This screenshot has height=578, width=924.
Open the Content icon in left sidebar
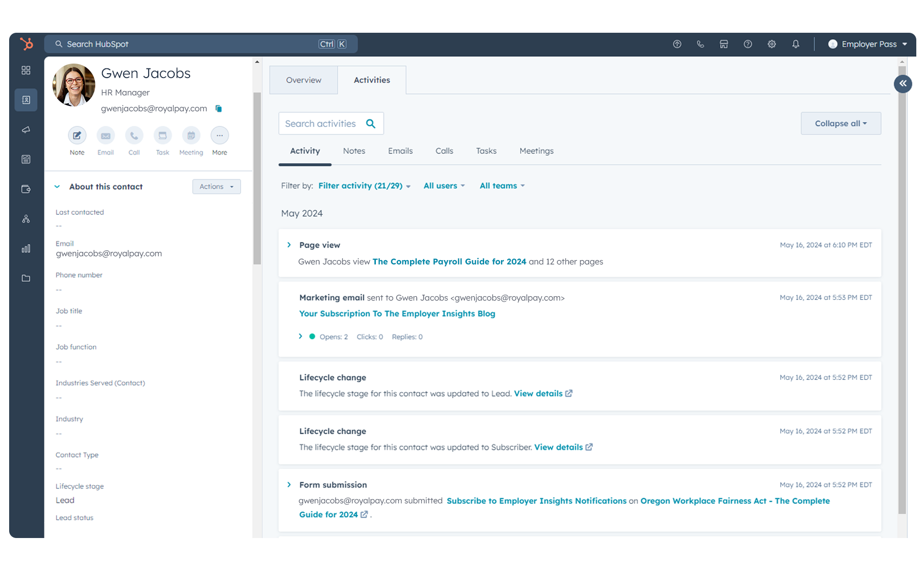(26, 159)
